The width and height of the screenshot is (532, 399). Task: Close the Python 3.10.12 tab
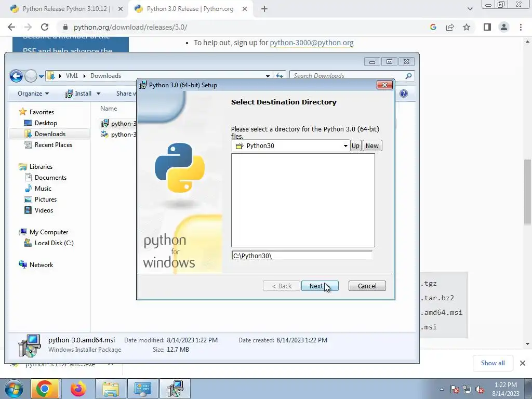coord(120,9)
